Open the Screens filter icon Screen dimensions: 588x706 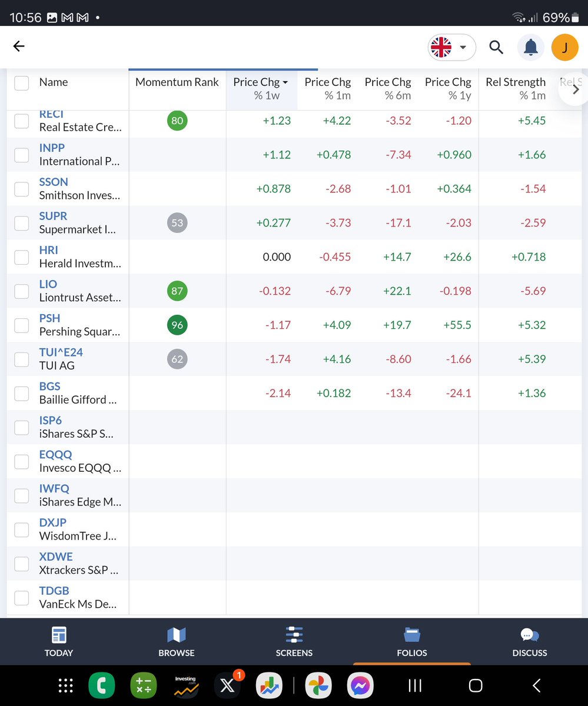coord(294,635)
